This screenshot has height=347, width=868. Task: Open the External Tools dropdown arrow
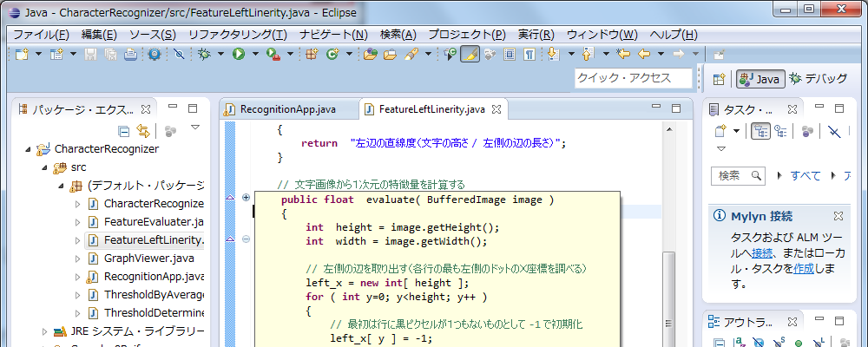pyautogui.click(x=290, y=55)
